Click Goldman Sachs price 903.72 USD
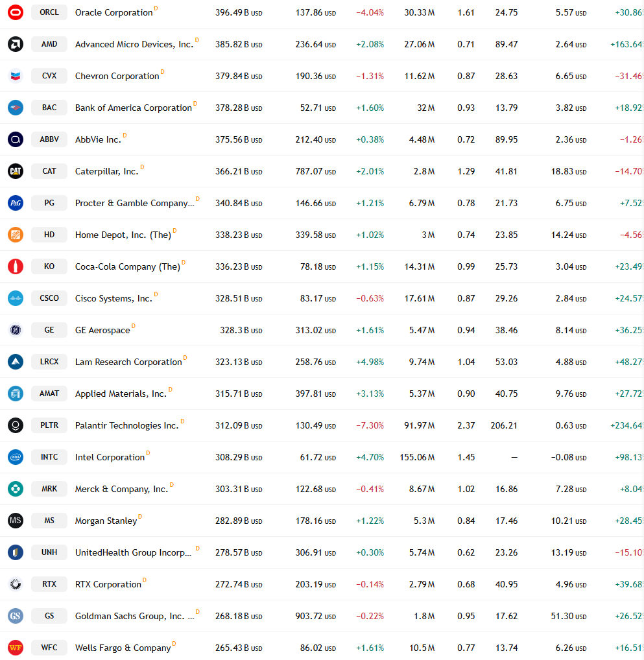Screen dimensions: 644x660 315,616
